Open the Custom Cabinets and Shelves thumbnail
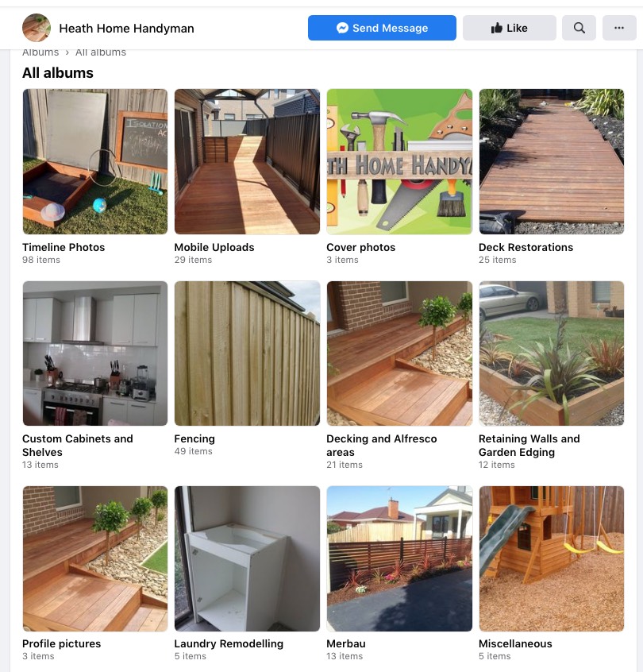Viewport: 643px width, 672px height. pyautogui.click(x=95, y=353)
